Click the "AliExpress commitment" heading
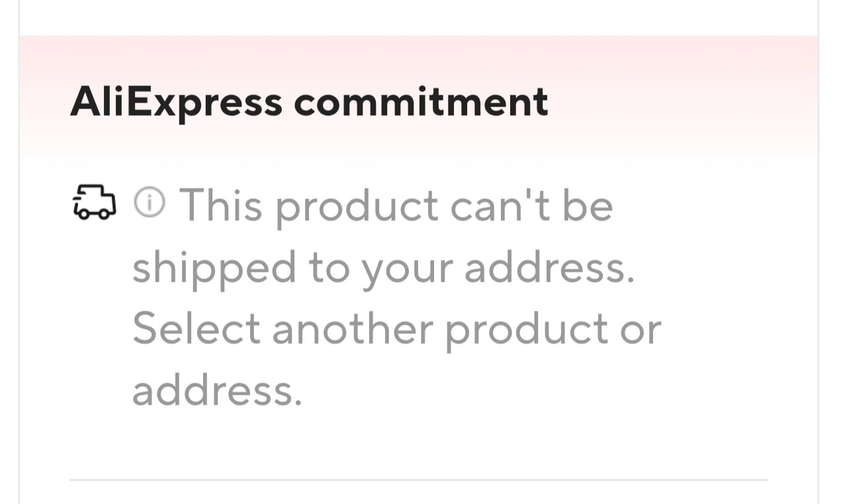845x504 pixels. (x=309, y=102)
